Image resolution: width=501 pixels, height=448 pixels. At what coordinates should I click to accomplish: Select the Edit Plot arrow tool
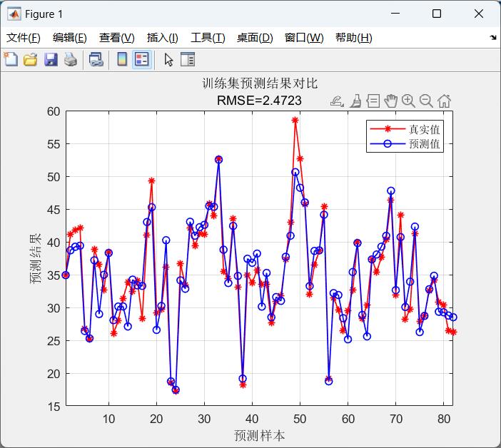click(168, 60)
